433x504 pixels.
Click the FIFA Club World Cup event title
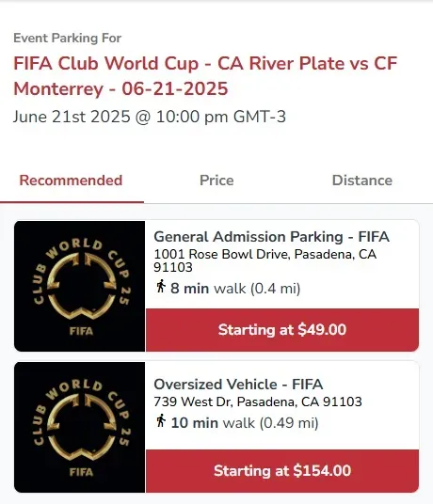[x=205, y=76]
